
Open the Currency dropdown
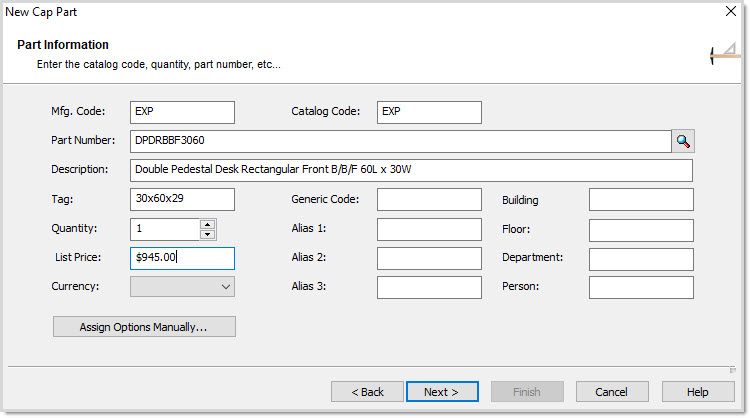pyautogui.click(x=182, y=286)
